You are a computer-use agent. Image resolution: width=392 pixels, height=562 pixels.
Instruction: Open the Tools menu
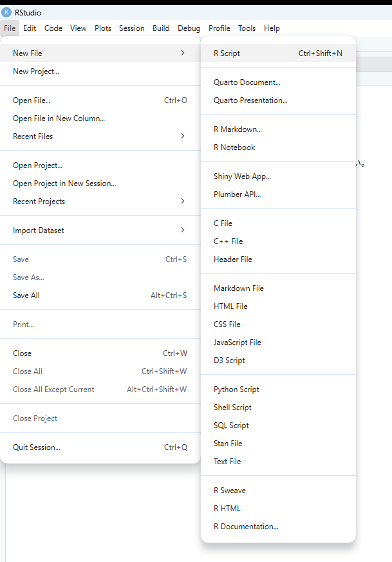point(247,28)
